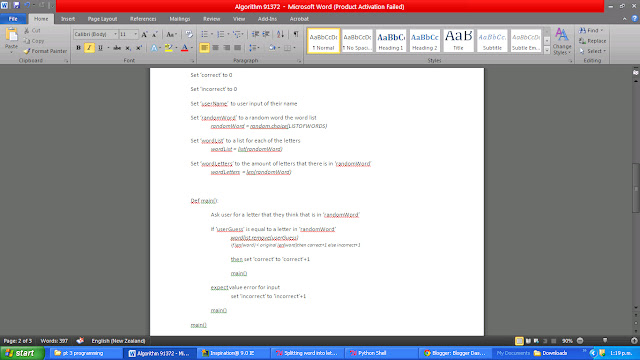Expand font color dropdown arrow
640x360 pixels.
click(191, 48)
